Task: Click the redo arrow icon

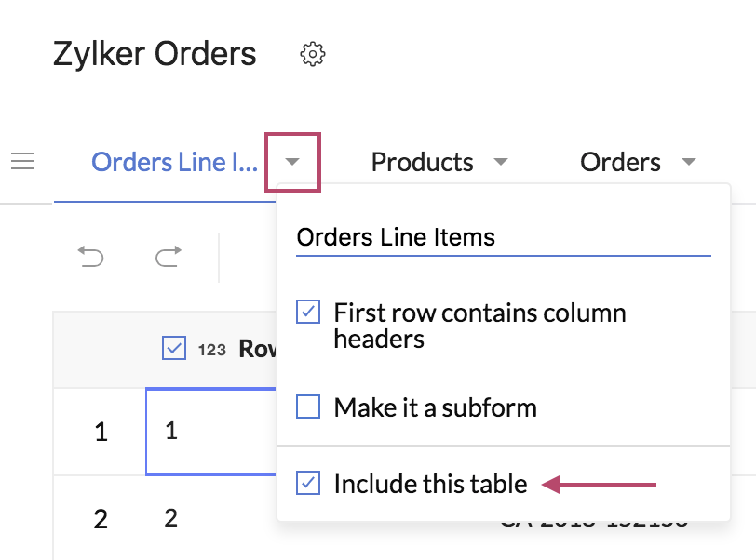Action: pos(168,257)
